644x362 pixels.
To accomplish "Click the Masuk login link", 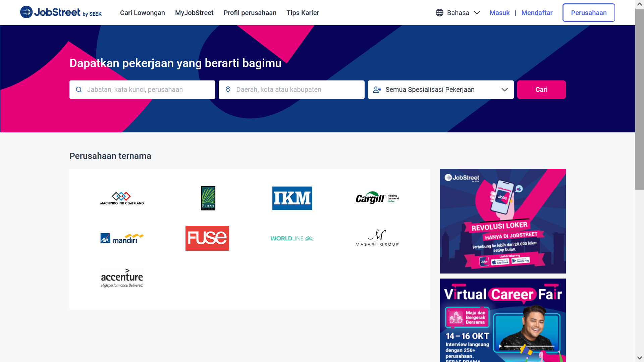I will point(499,13).
